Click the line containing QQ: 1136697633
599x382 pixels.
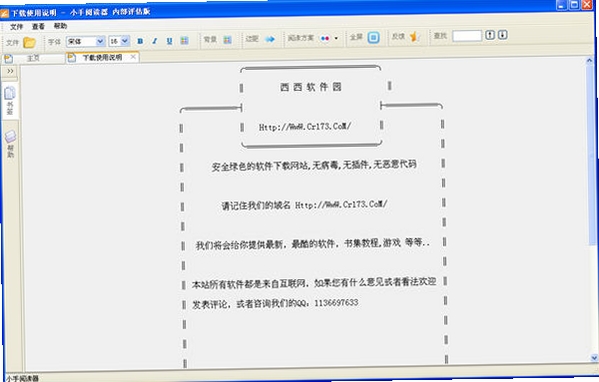(275, 304)
